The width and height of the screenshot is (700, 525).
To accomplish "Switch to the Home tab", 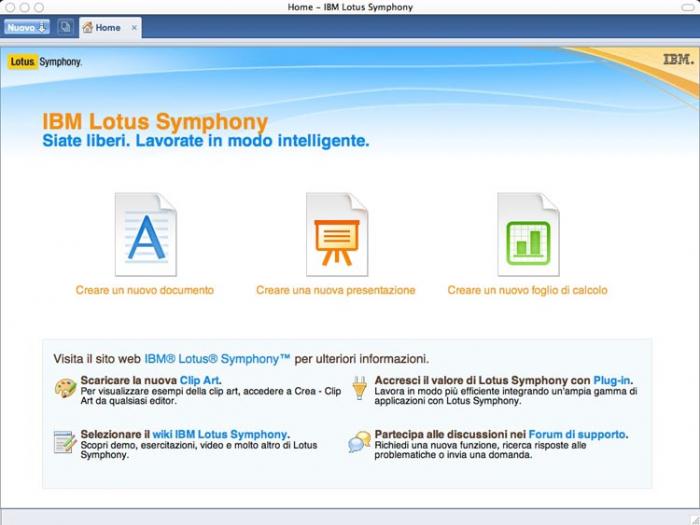I will (108, 28).
